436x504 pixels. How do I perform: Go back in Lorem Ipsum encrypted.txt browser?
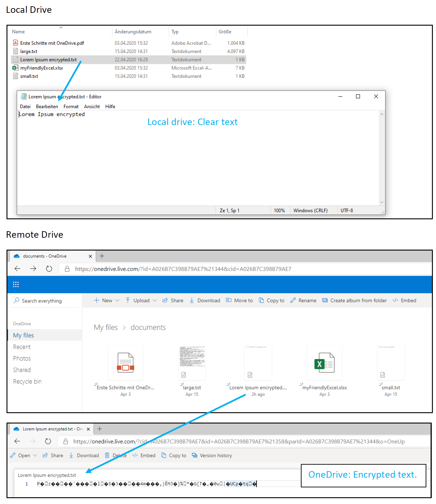tap(17, 441)
